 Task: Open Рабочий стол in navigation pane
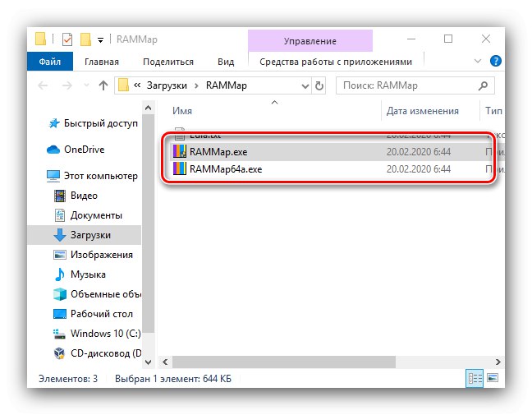click(x=102, y=314)
